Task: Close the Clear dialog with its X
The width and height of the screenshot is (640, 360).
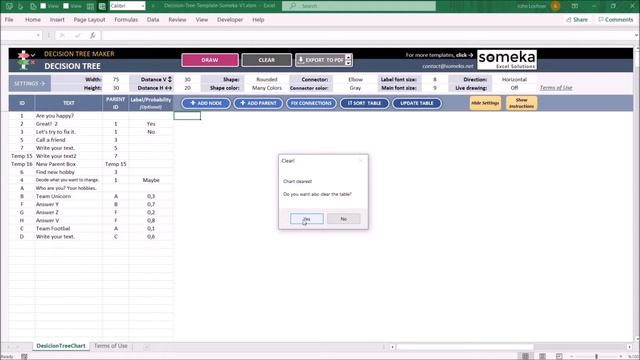Action: [x=361, y=161]
